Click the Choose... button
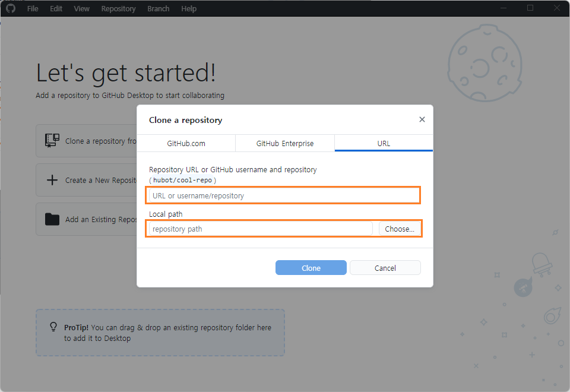570x392 pixels. pos(400,229)
